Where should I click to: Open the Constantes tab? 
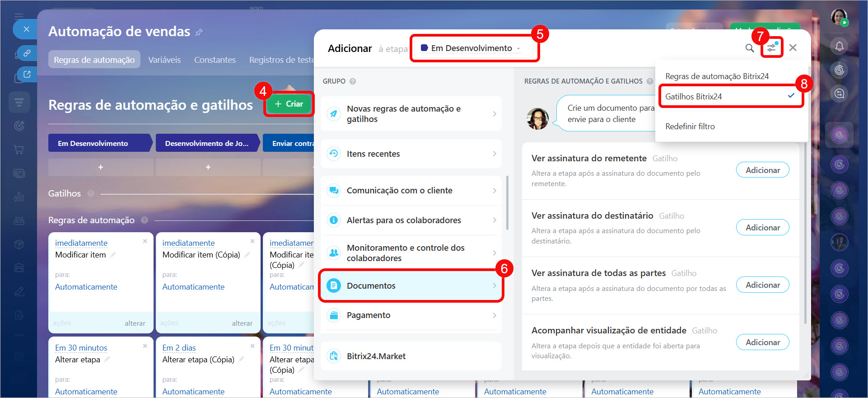(x=215, y=60)
